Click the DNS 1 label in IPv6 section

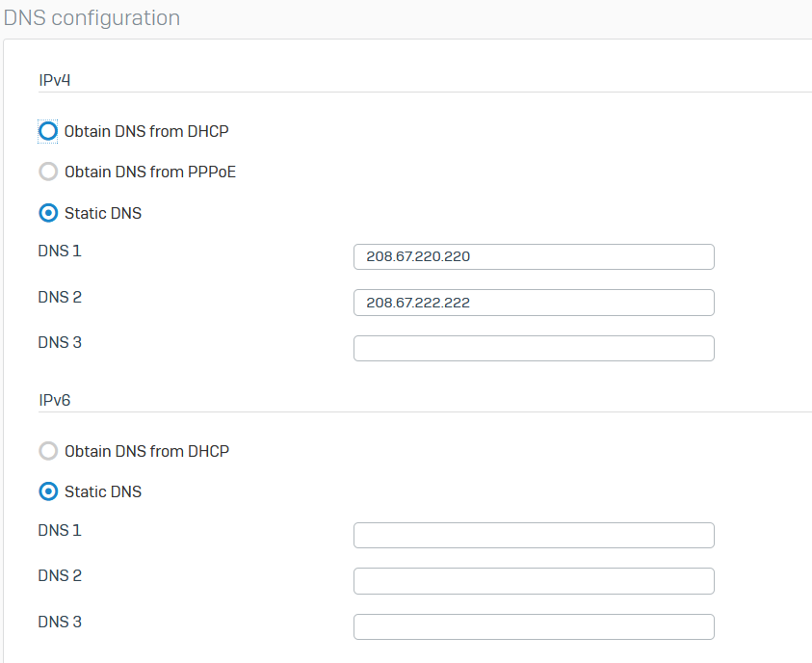click(x=60, y=530)
